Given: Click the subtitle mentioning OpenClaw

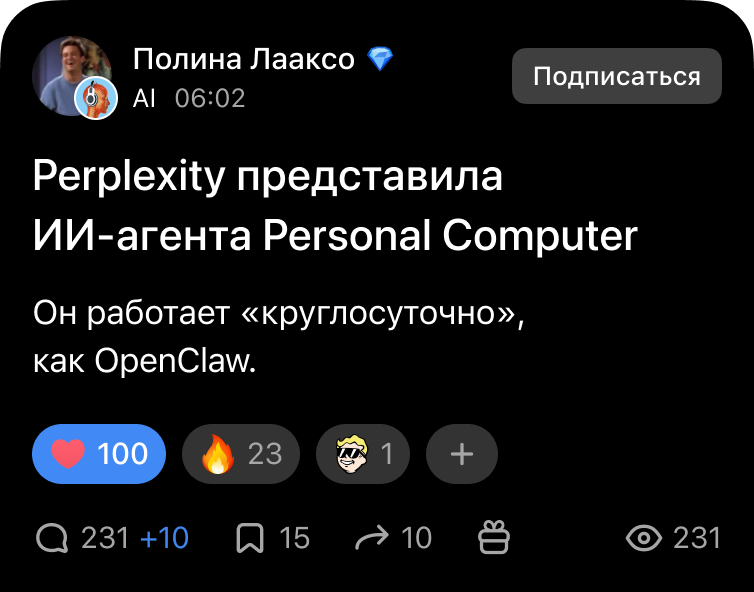Looking at the screenshot, I should tap(278, 337).
